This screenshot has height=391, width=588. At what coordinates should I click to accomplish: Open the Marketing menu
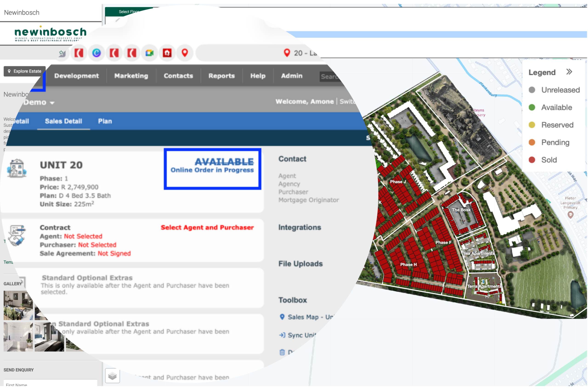coord(131,76)
